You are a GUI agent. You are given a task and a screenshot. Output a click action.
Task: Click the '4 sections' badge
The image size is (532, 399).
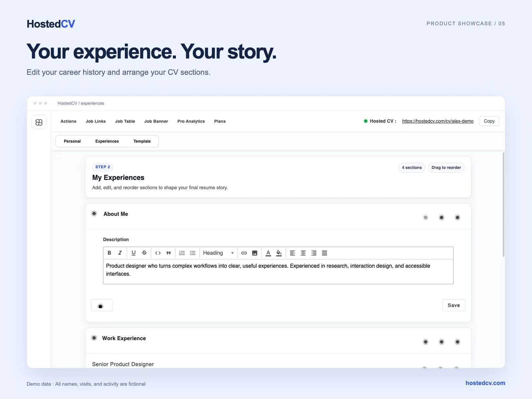pyautogui.click(x=412, y=168)
